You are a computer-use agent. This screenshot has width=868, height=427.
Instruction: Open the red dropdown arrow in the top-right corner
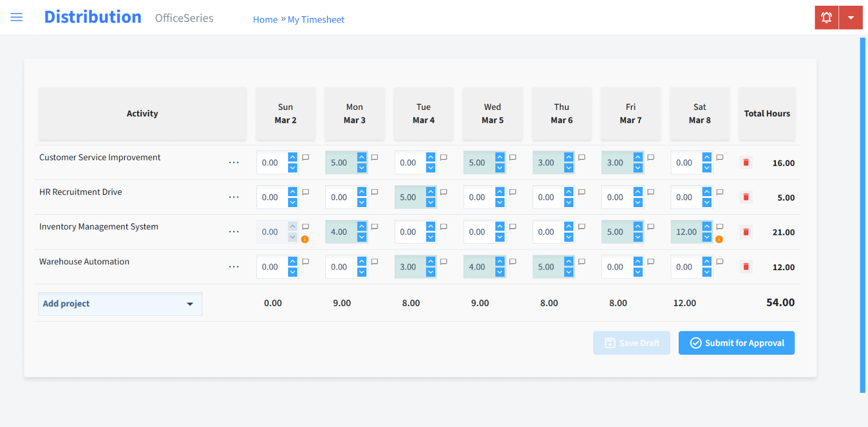tap(851, 17)
